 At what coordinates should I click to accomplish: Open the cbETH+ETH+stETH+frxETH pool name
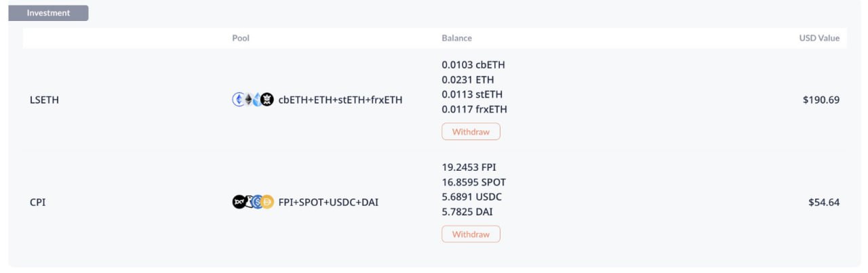340,100
